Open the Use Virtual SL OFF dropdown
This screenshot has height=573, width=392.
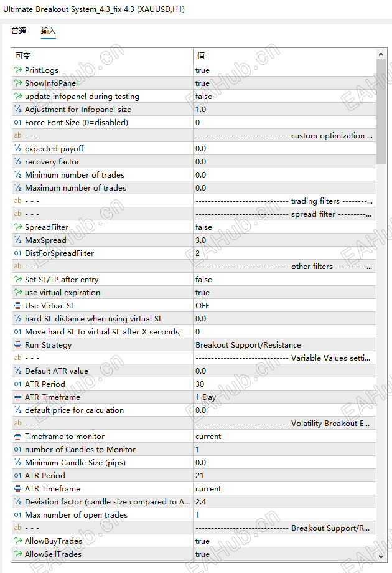click(x=284, y=306)
